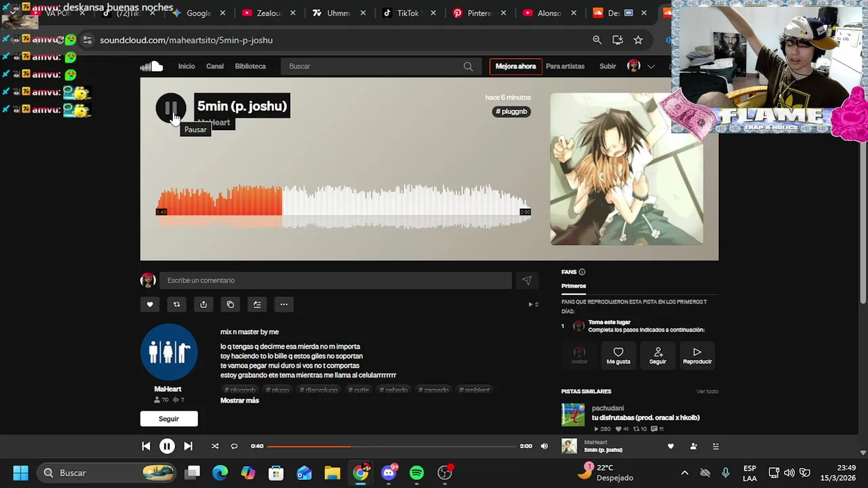Click the #pluggnb tag badge
Viewport: 868px width, 488px height.
pyautogui.click(x=511, y=111)
